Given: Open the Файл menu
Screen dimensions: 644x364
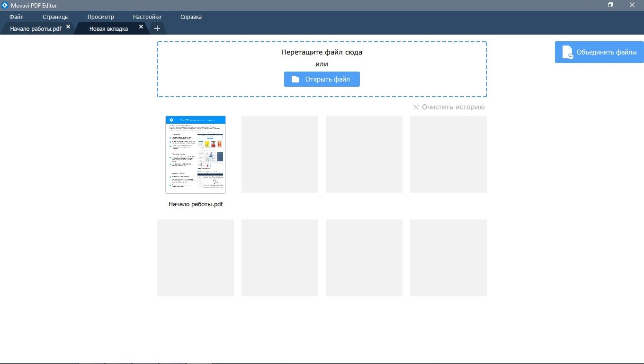Looking at the screenshot, I should click(17, 17).
